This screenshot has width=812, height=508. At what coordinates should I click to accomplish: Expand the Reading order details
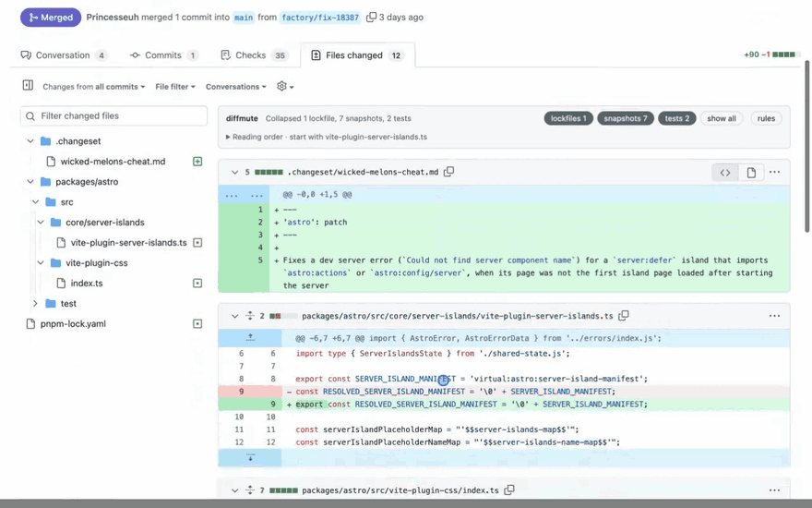327,137
